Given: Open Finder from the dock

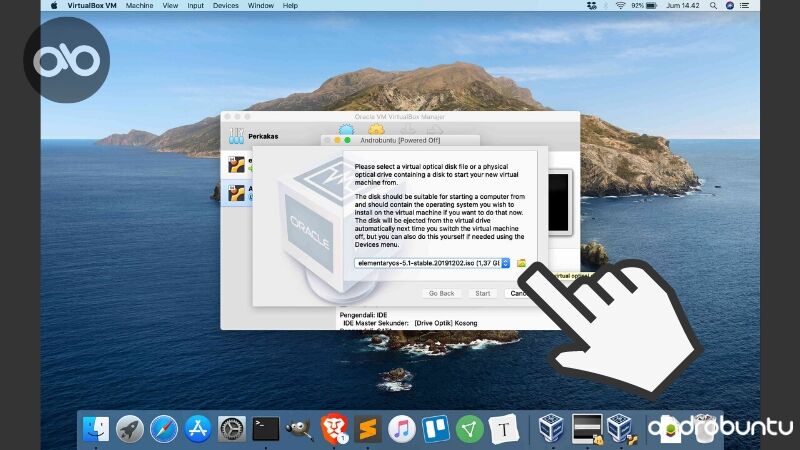Looking at the screenshot, I should tap(96, 429).
